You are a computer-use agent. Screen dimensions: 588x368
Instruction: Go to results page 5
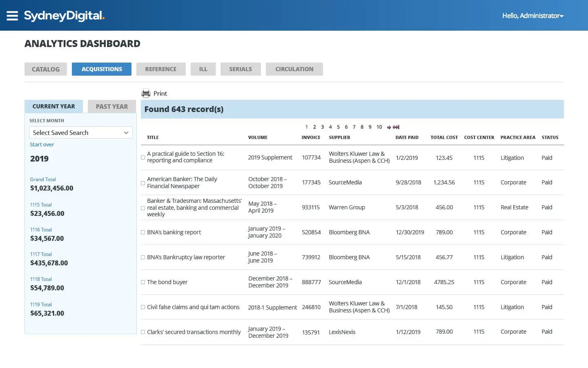[339, 127]
